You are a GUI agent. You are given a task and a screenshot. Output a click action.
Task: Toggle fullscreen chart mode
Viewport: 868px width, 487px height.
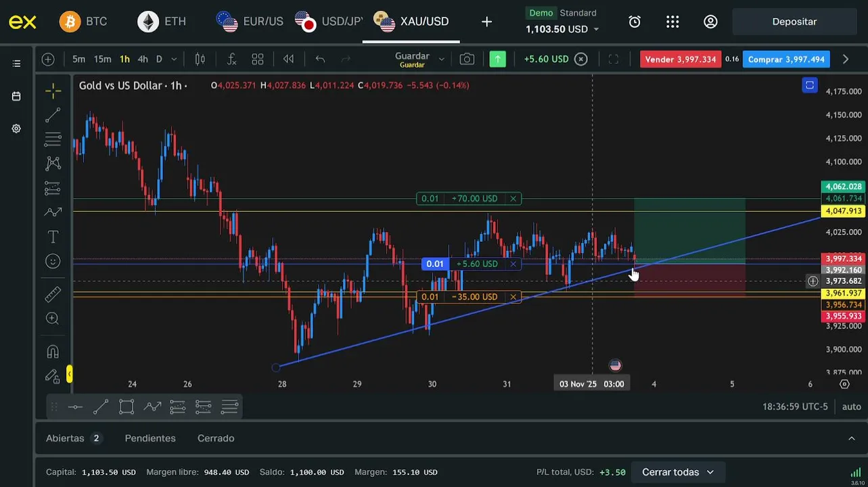point(614,60)
